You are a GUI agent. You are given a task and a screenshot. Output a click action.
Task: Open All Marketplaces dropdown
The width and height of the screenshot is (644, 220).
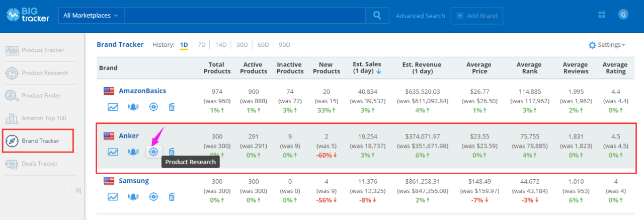pos(91,16)
